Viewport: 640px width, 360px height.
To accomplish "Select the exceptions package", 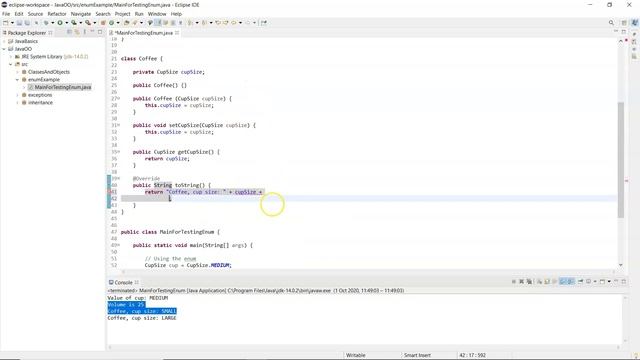I will [40, 95].
